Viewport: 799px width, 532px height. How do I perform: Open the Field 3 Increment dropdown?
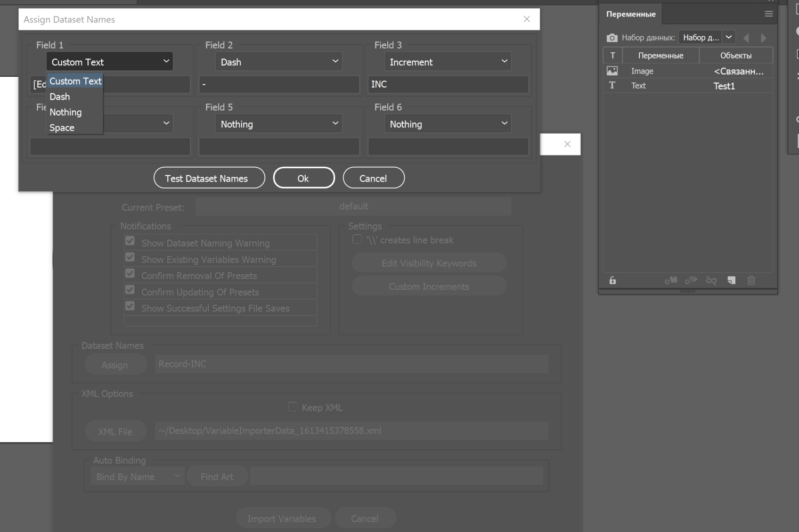pos(447,62)
